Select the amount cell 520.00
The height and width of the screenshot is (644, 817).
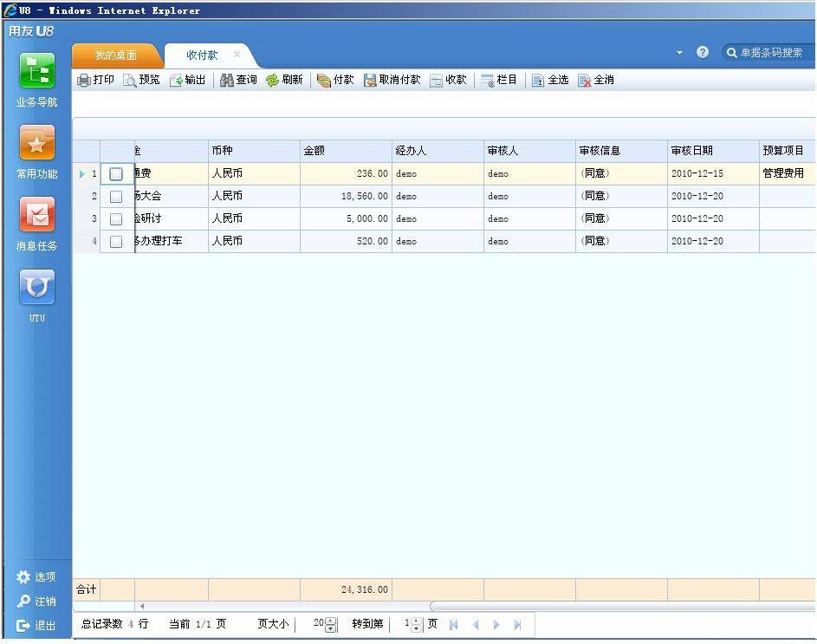(346, 242)
